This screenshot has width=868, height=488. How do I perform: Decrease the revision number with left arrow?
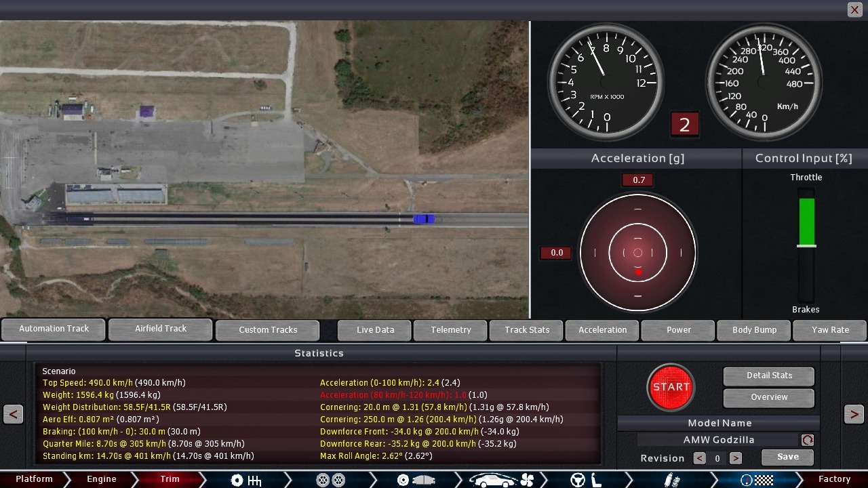tap(699, 458)
